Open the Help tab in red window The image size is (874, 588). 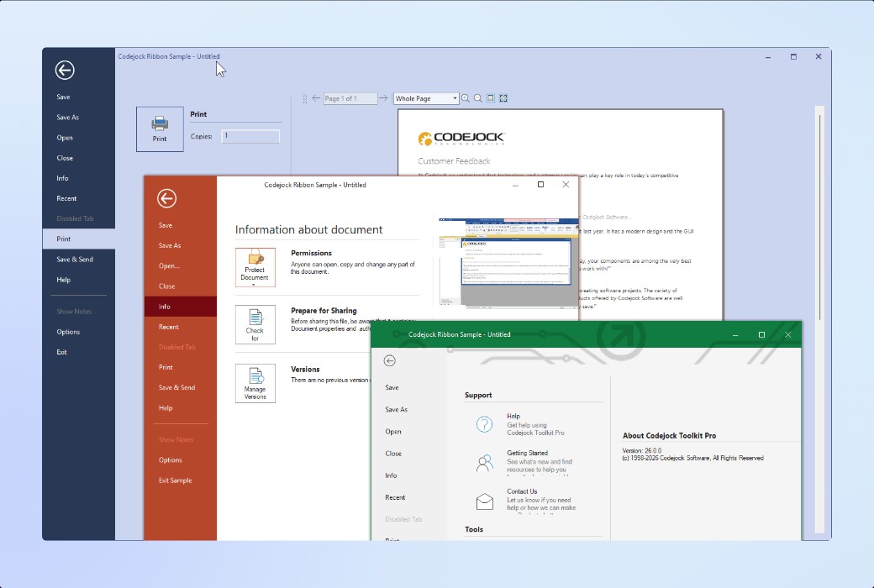tap(180, 408)
